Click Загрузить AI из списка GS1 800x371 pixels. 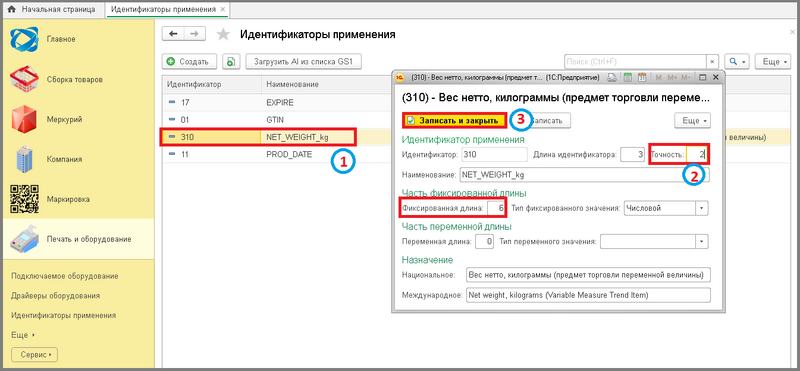pyautogui.click(x=304, y=62)
